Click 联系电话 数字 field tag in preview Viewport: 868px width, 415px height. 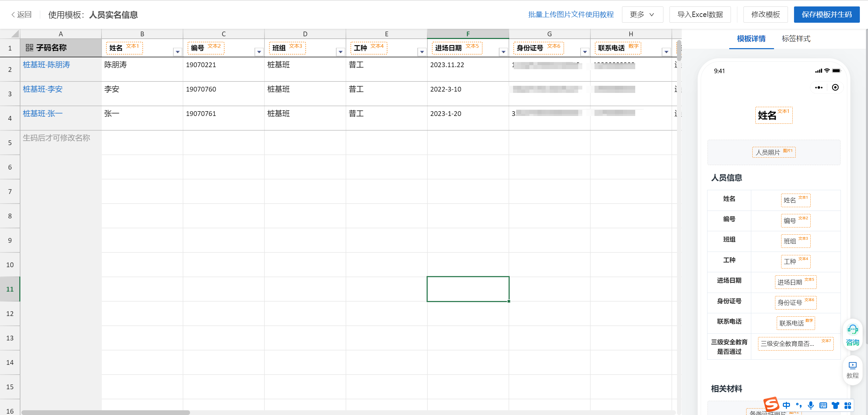click(796, 323)
